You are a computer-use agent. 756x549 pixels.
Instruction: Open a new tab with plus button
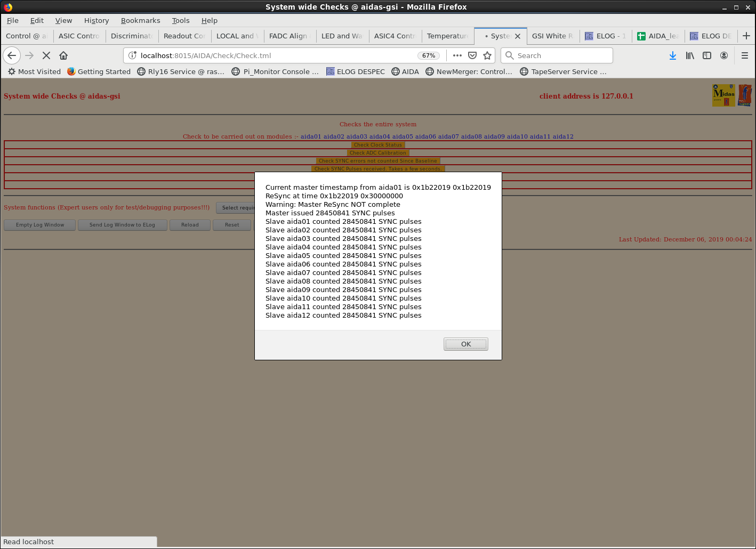[x=746, y=36]
